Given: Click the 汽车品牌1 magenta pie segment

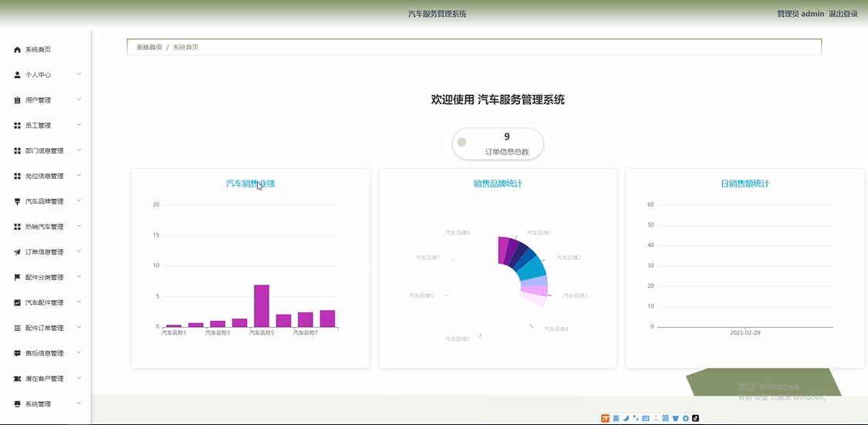Looking at the screenshot, I should [504, 250].
